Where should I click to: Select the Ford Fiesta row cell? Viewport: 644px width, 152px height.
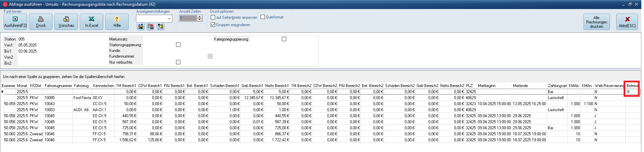click(x=82, y=98)
